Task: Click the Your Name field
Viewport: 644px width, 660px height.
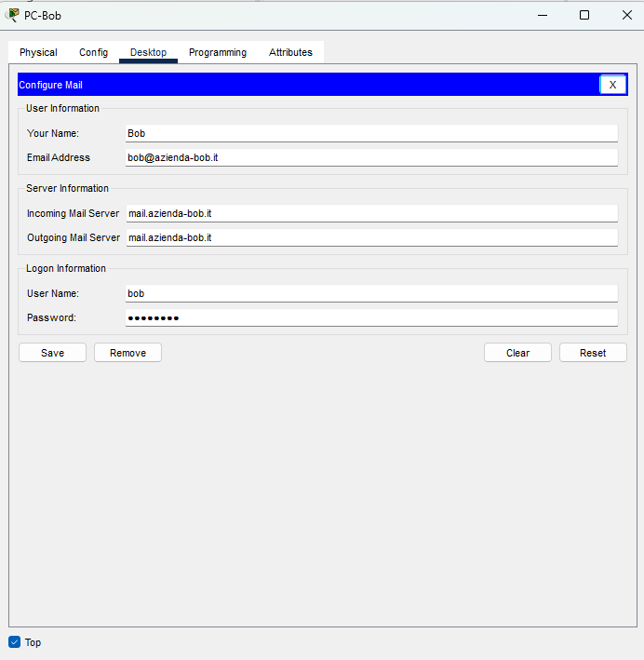Action: tap(371, 133)
